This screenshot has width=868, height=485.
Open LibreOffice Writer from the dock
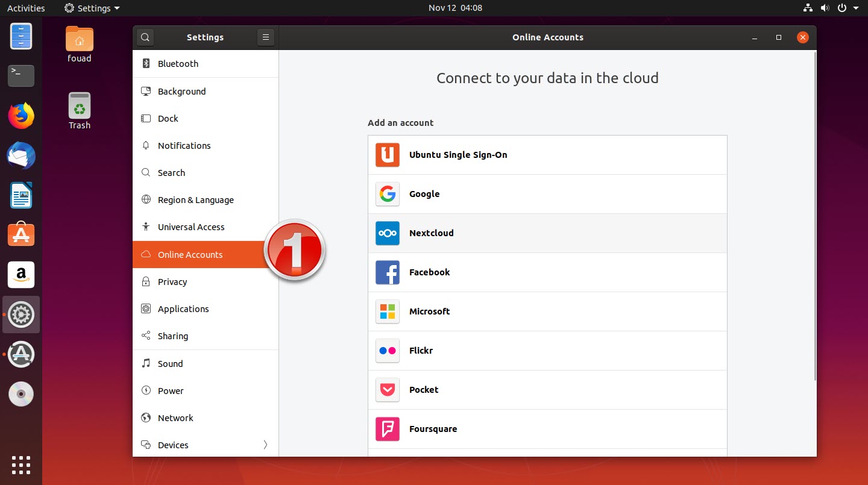(x=21, y=195)
